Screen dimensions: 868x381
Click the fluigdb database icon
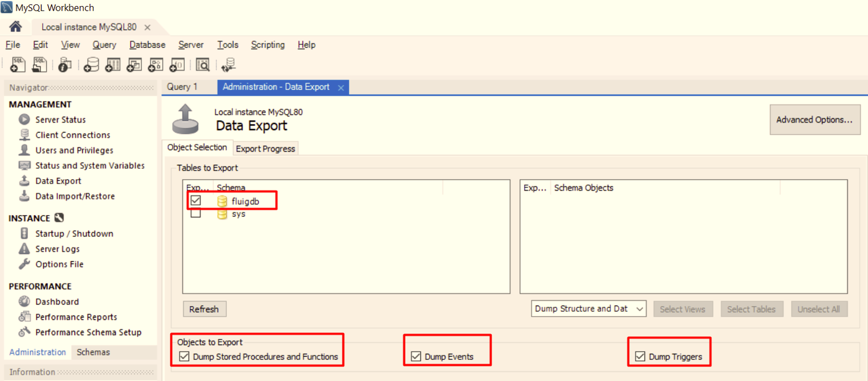(x=222, y=201)
